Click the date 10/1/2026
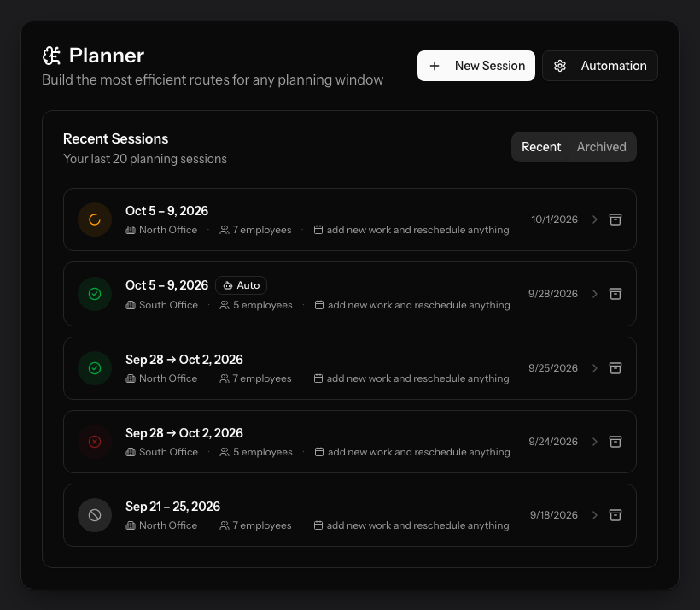The image size is (700, 610). pos(554,220)
